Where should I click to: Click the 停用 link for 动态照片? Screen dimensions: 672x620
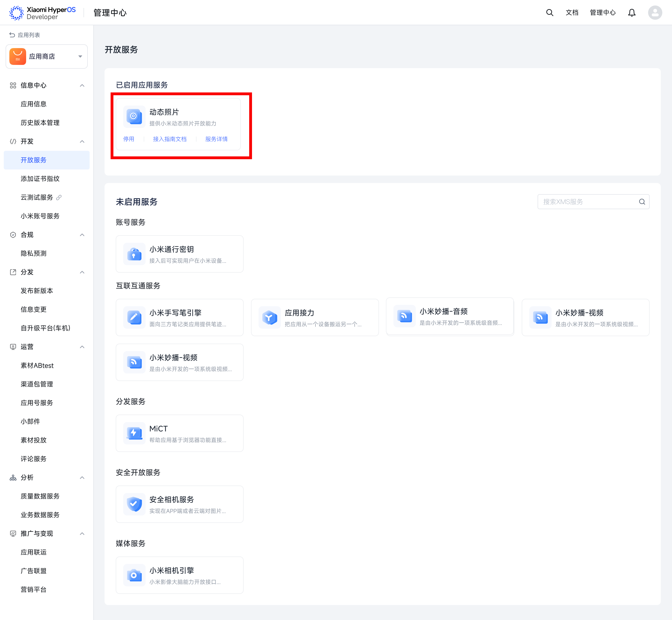(x=128, y=139)
